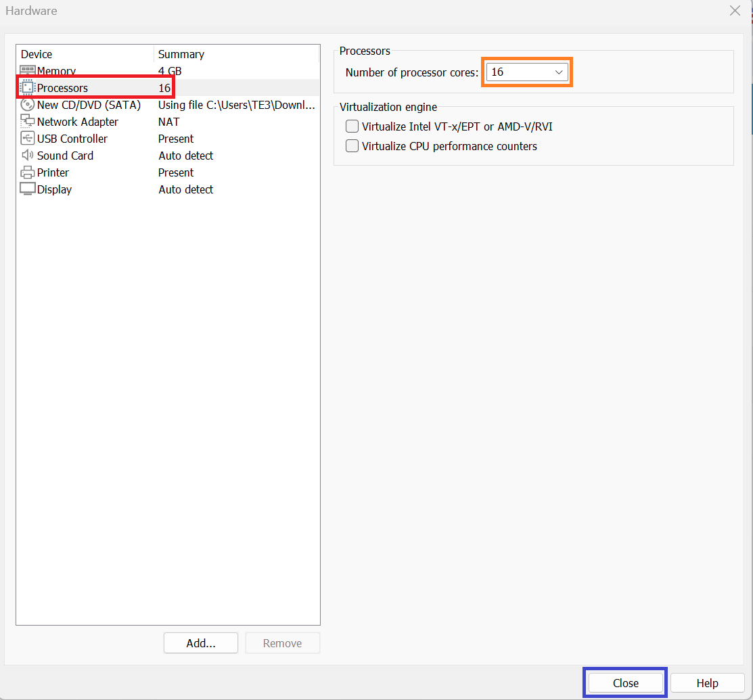Enable Virtualize CPU performance counters
This screenshot has height=700, width=753.
352,146
